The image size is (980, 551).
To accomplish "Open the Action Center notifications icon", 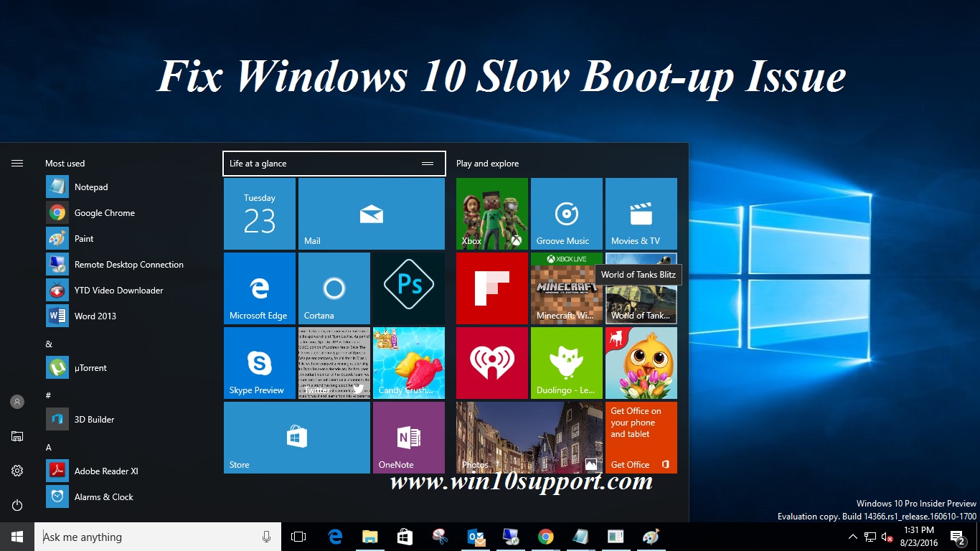I will click(958, 537).
